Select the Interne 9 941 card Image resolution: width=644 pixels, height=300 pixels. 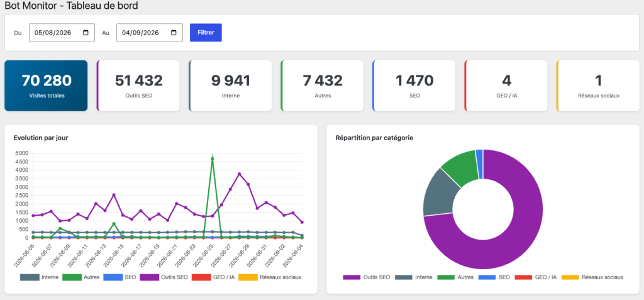[230, 86]
